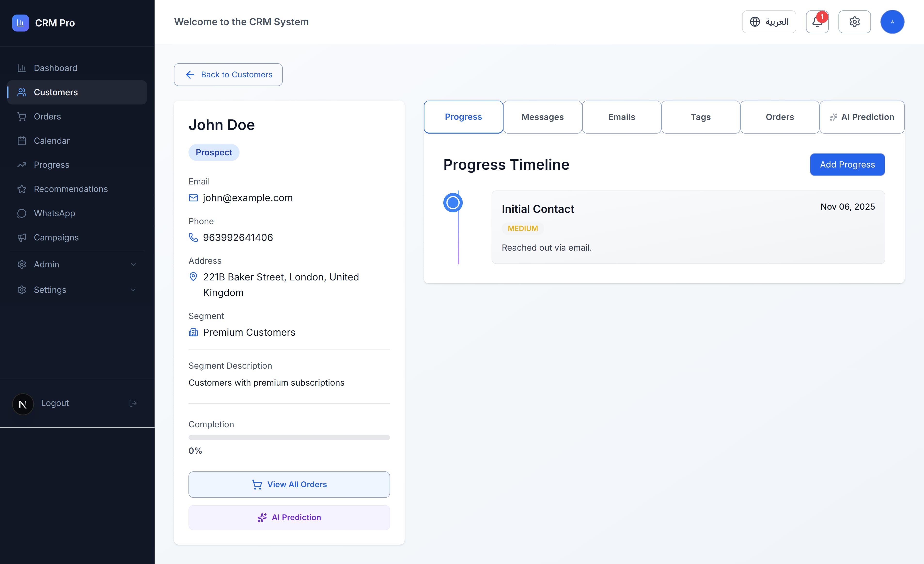
Task: Expand the Settings menu chevron
Action: pos(133,290)
